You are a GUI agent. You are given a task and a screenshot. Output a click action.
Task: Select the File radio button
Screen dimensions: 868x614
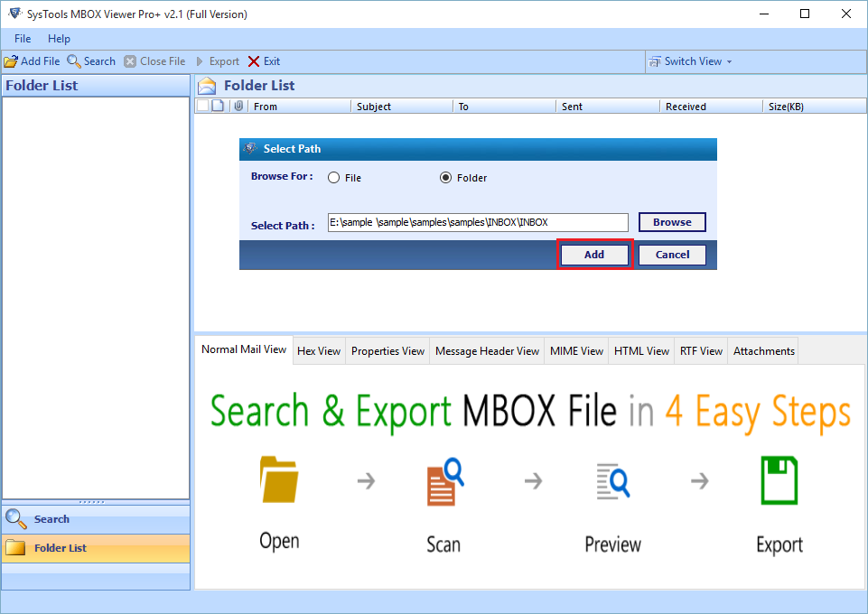pos(334,178)
